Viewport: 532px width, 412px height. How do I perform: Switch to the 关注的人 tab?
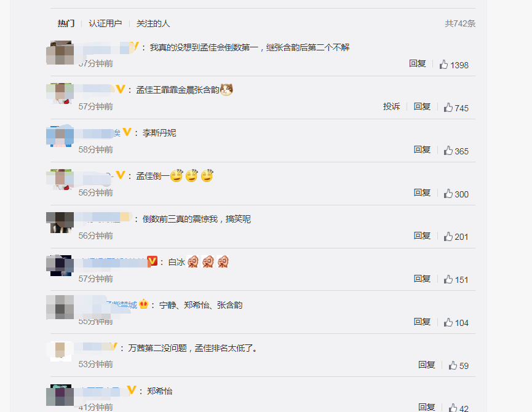153,23
